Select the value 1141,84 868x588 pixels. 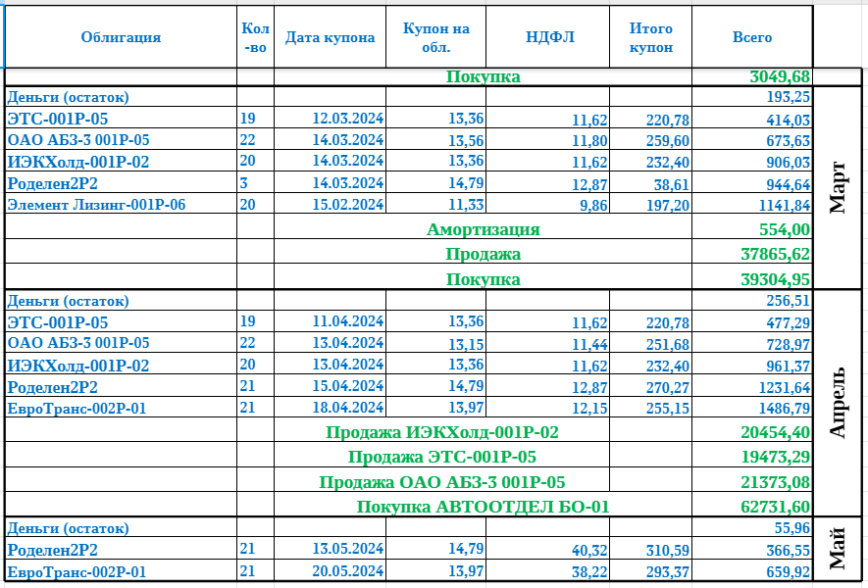tap(785, 205)
